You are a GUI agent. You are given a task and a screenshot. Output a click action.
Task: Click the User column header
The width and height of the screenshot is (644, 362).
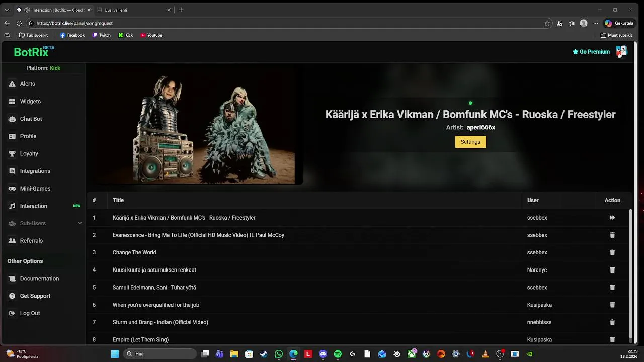[x=533, y=200]
